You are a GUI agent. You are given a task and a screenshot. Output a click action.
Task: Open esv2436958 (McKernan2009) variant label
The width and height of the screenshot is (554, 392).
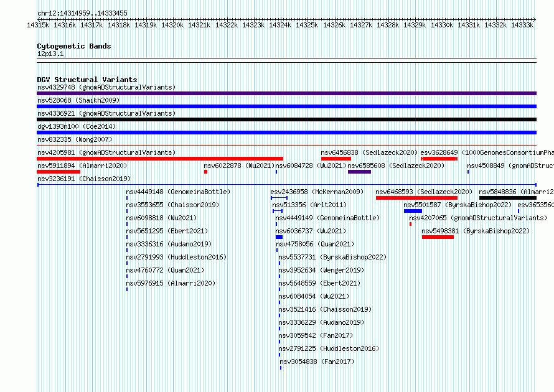point(317,192)
